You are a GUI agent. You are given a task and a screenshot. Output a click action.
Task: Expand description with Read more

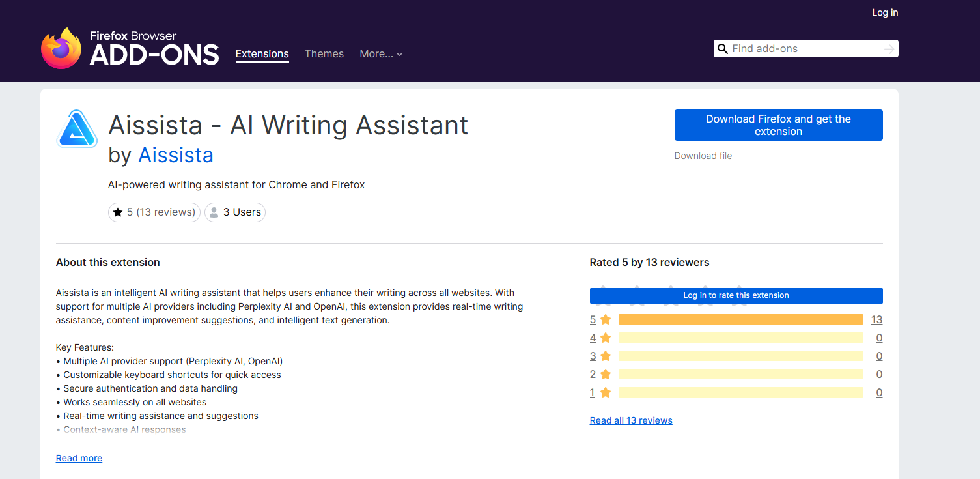pos(79,458)
